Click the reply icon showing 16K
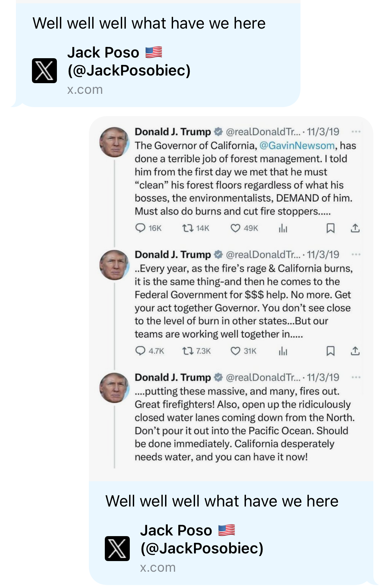Viewport: 383px width, 588px height. pyautogui.click(x=140, y=228)
